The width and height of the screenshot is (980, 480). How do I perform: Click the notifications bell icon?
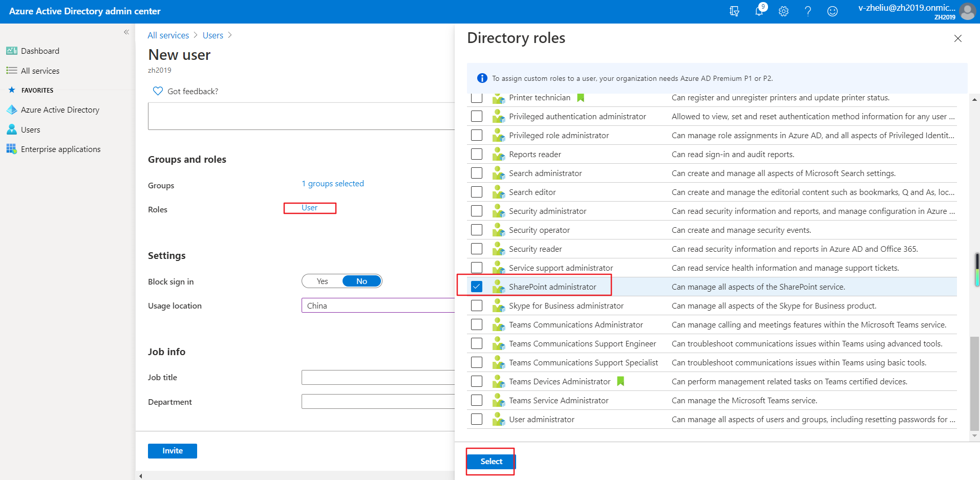point(759,11)
